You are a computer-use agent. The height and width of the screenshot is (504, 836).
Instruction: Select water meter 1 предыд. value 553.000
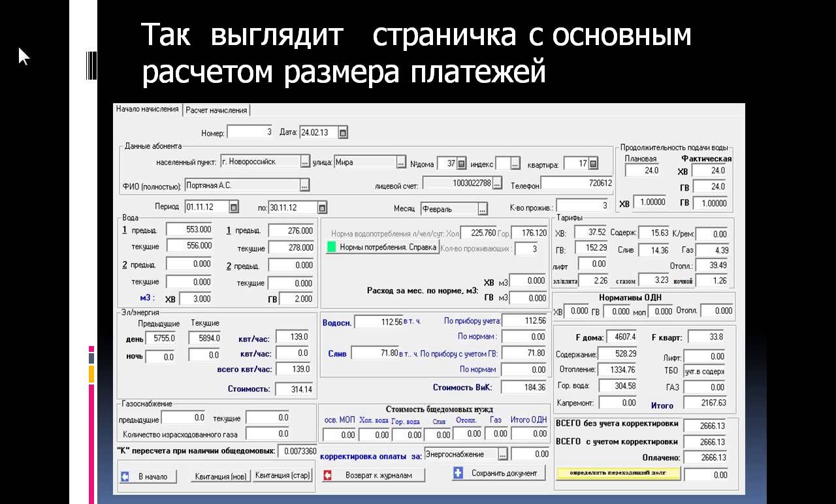pyautogui.click(x=189, y=230)
